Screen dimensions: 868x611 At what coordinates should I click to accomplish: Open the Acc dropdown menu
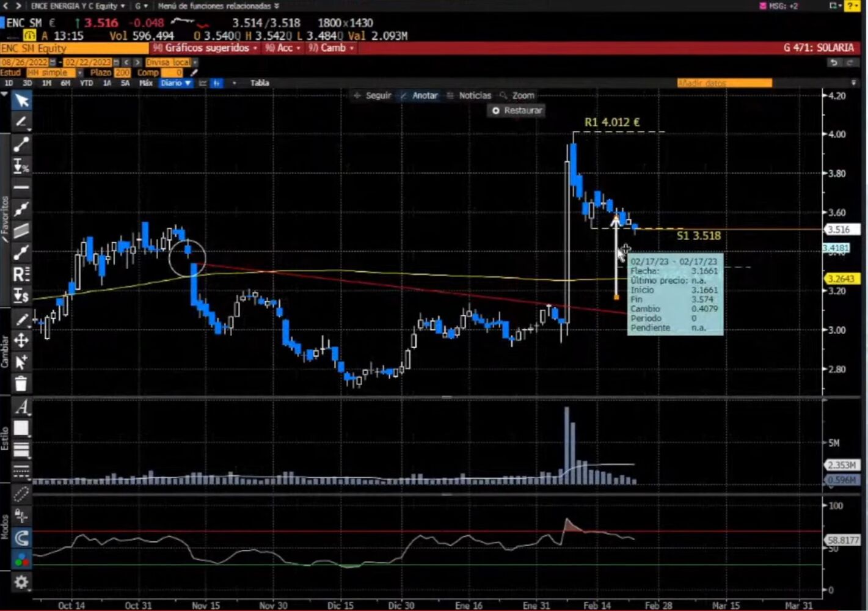pos(283,48)
